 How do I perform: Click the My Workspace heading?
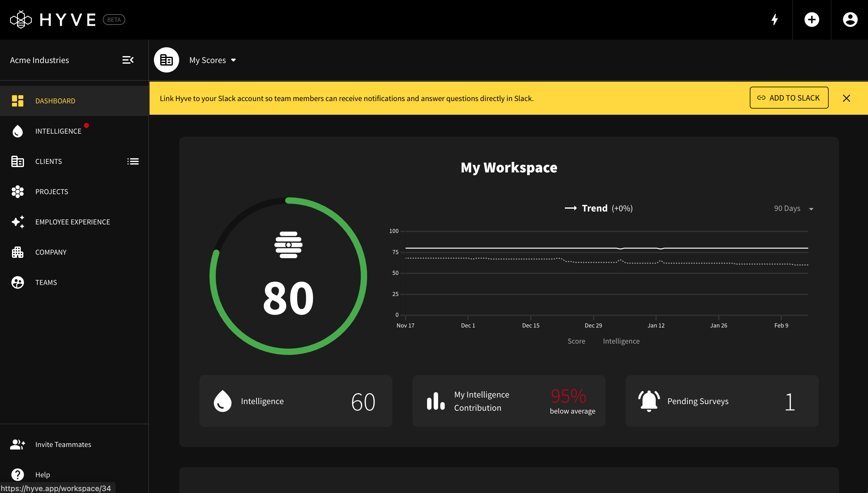[509, 168]
